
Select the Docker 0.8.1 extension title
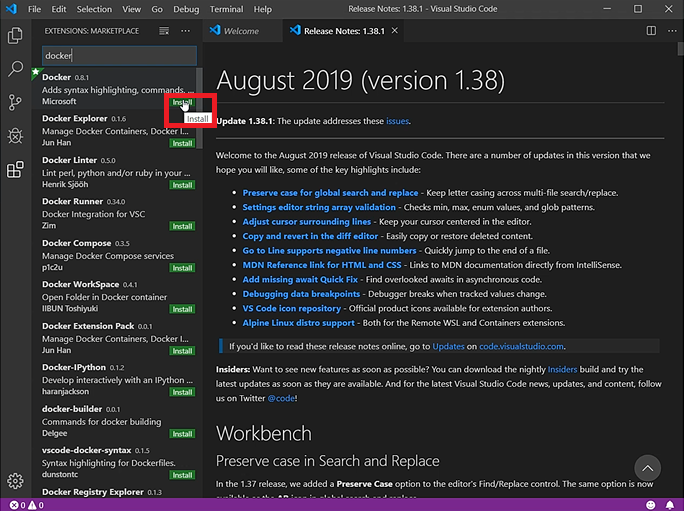coord(56,77)
